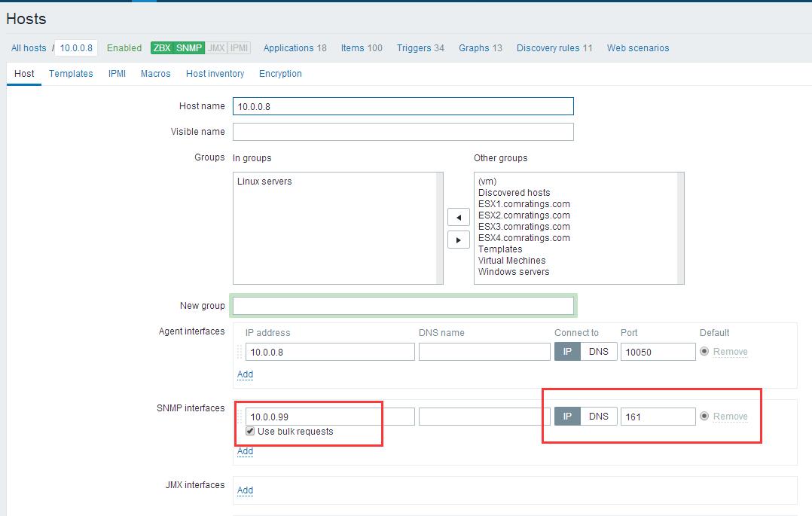Click agent interface DNS name field

coord(484,352)
